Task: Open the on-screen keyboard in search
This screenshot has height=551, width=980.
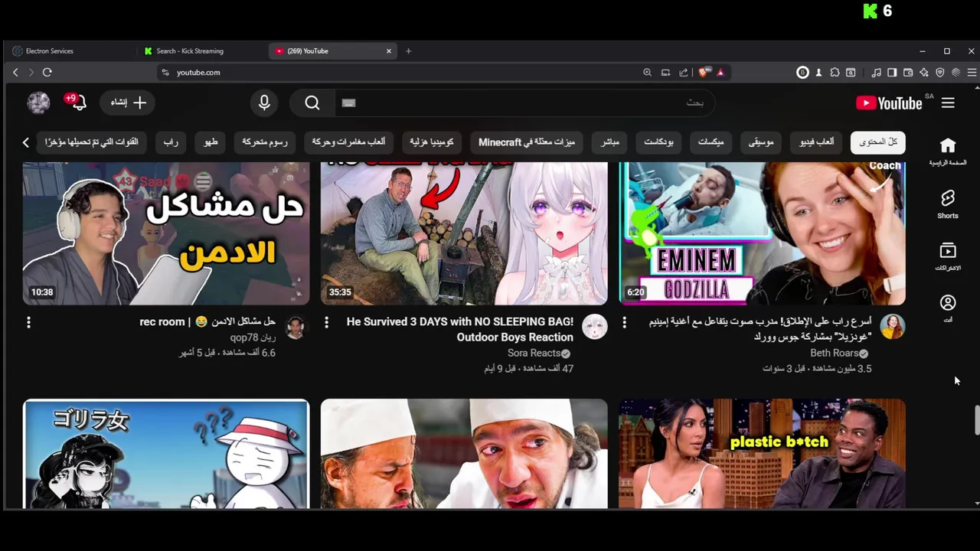Action: tap(349, 103)
